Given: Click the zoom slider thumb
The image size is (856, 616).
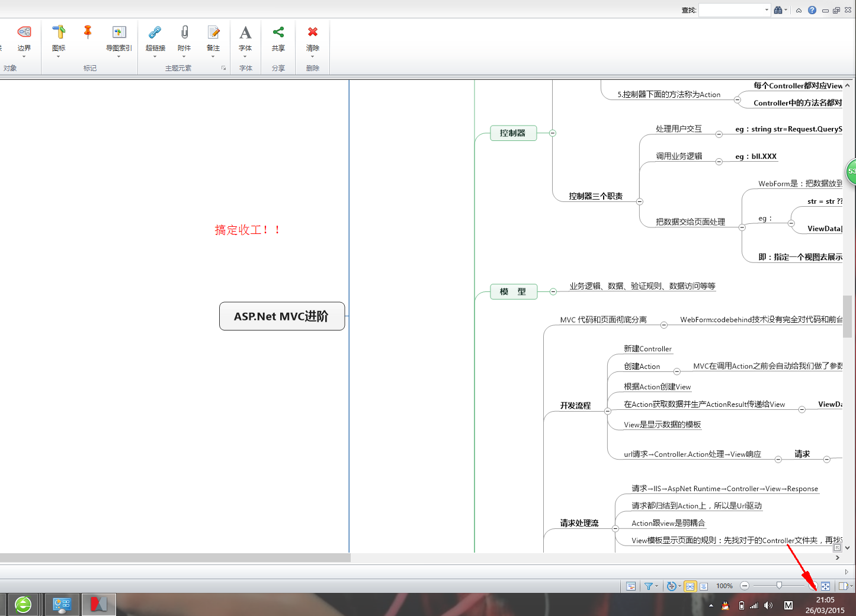Looking at the screenshot, I should point(779,585).
